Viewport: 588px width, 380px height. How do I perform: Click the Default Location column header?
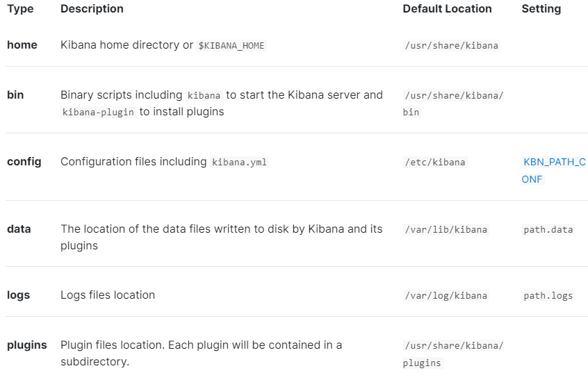click(x=447, y=8)
